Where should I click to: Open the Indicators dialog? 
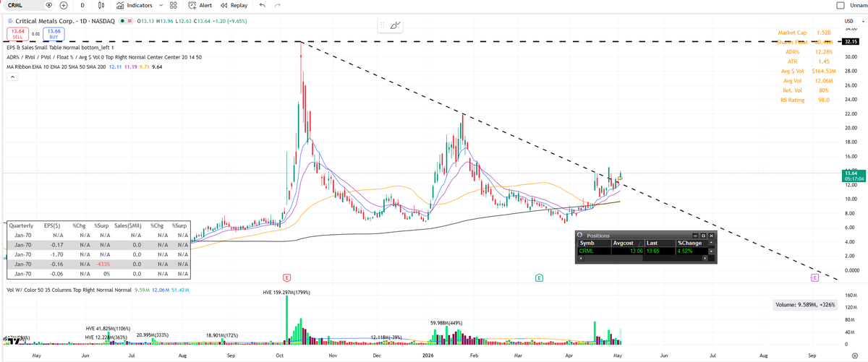point(134,5)
